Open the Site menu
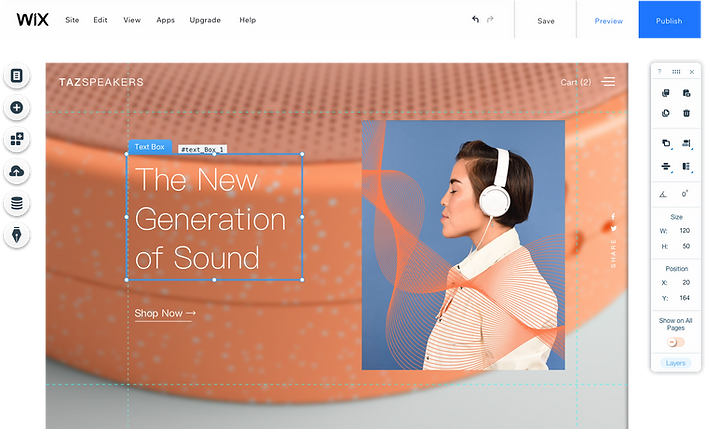 72,20
